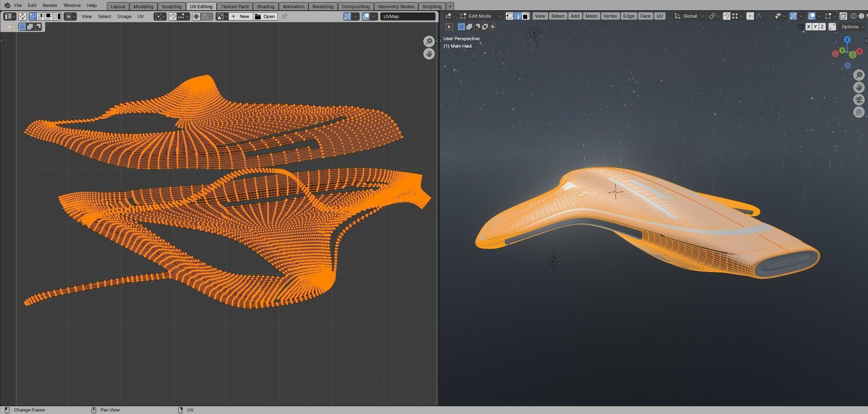Open the UV menu in the UV editor header
The width and height of the screenshot is (868, 414).
(x=141, y=16)
